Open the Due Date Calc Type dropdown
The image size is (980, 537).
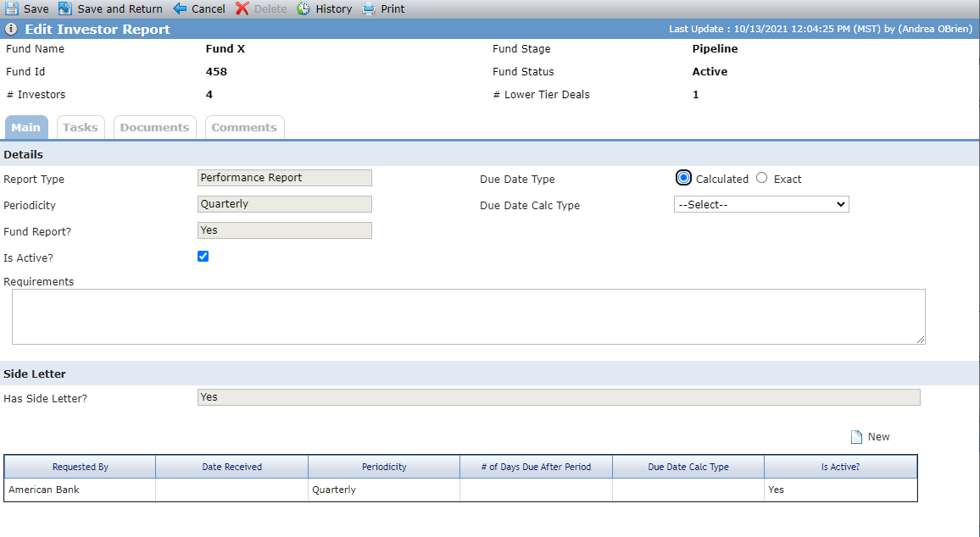pyautogui.click(x=761, y=204)
